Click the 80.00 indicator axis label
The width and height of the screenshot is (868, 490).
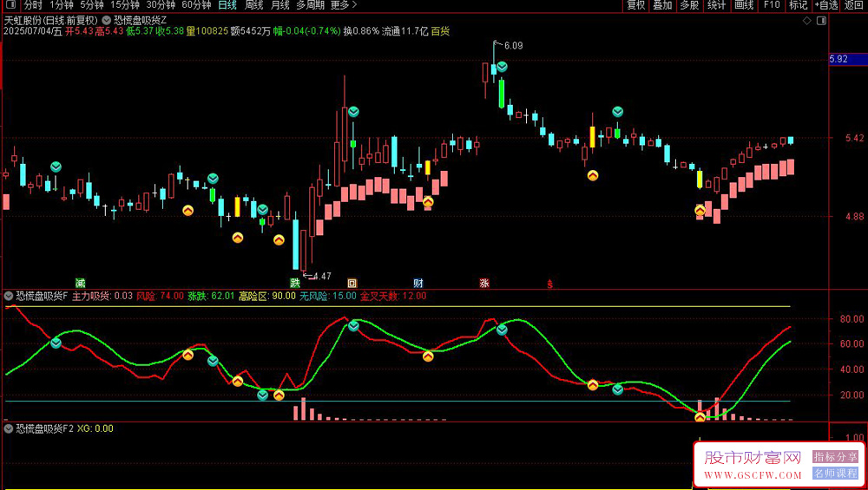click(852, 318)
